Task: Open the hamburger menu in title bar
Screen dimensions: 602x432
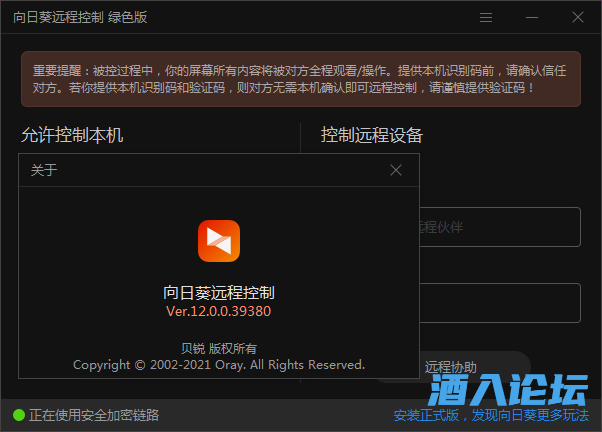Action: point(486,17)
